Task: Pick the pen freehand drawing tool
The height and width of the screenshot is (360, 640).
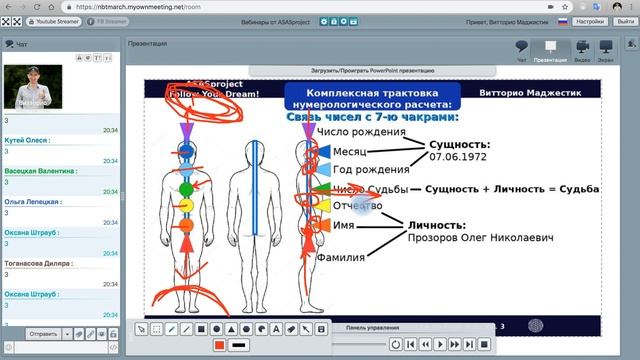Action: tap(171, 329)
